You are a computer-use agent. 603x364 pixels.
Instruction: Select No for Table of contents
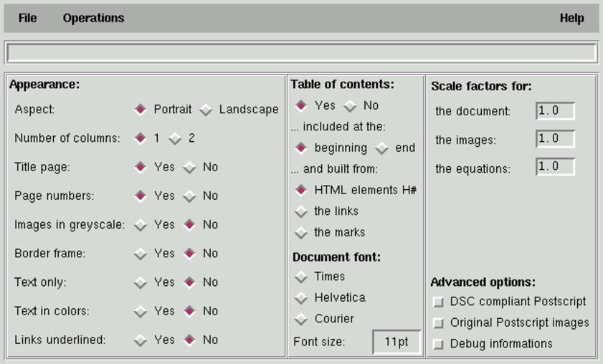(x=350, y=106)
